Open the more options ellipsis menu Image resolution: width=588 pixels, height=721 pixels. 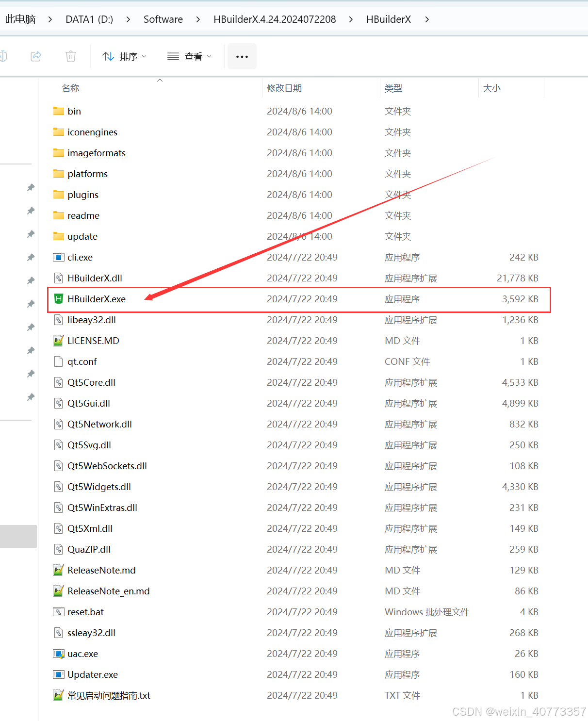[242, 56]
